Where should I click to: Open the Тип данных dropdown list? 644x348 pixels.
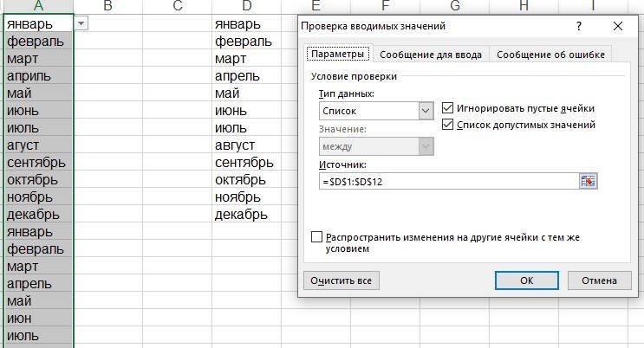[425, 111]
